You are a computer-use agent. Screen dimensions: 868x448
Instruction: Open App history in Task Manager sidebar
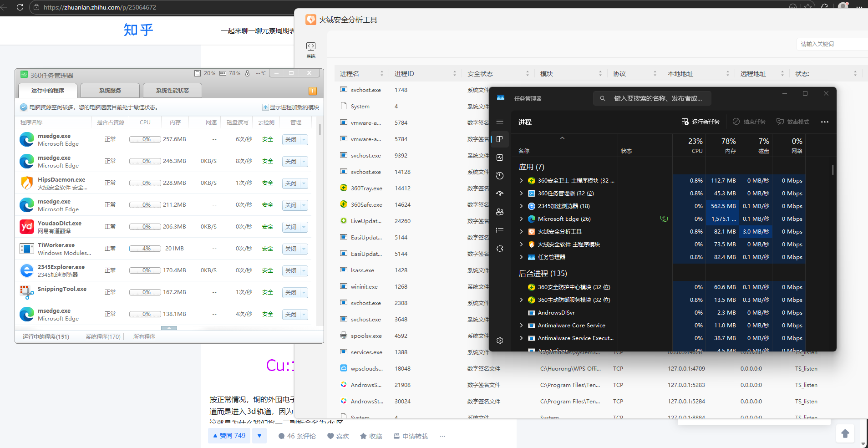[x=500, y=176]
